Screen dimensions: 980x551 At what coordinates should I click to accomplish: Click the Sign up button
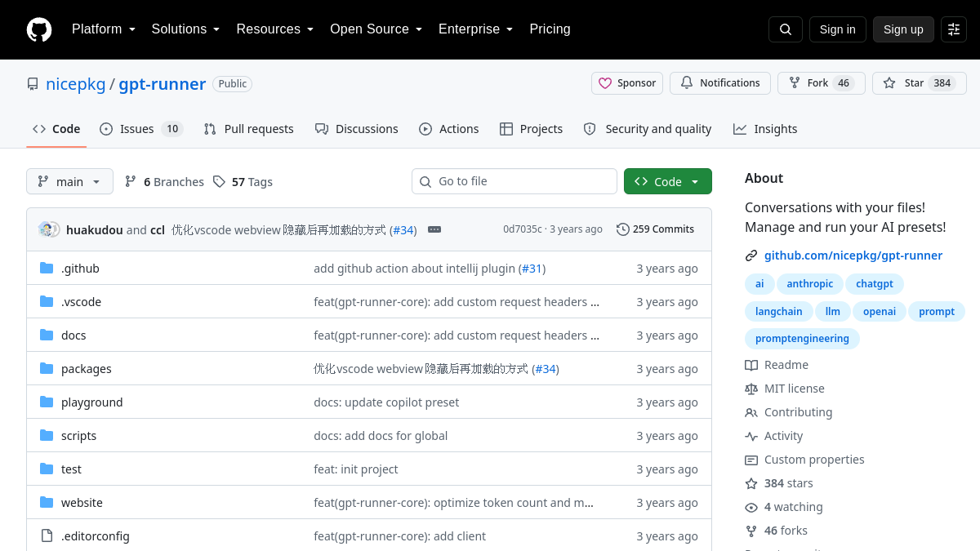coord(903,29)
